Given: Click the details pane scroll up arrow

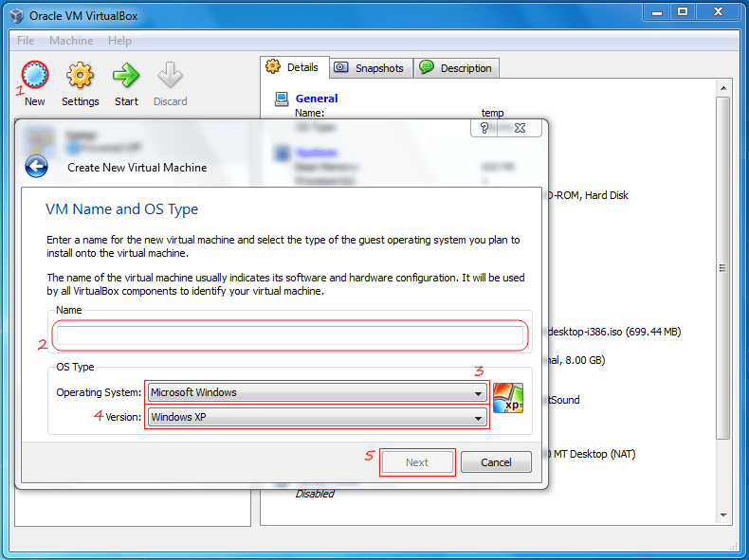Looking at the screenshot, I should pyautogui.click(x=723, y=88).
